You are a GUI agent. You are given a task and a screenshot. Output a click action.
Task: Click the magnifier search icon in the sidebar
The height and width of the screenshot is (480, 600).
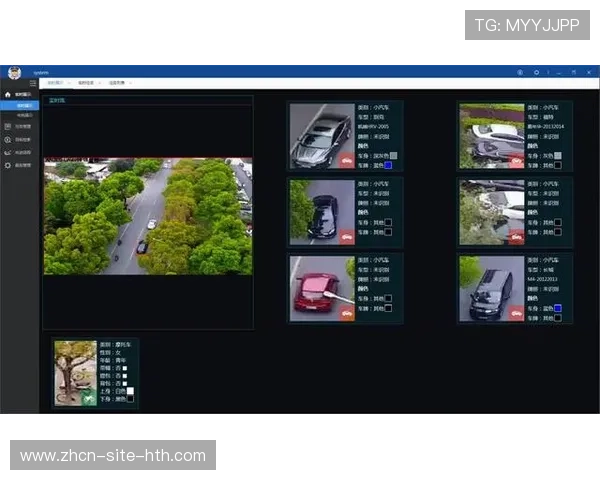pyautogui.click(x=8, y=140)
